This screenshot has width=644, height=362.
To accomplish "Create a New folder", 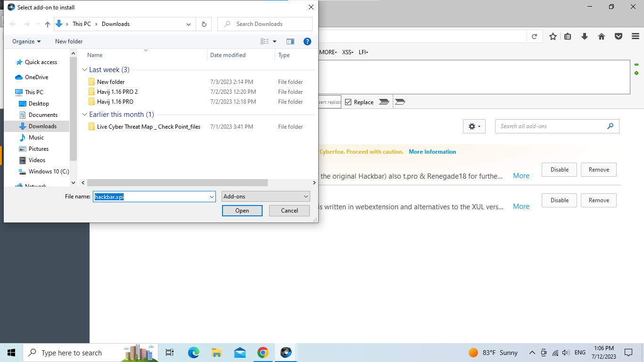I will point(69,41).
